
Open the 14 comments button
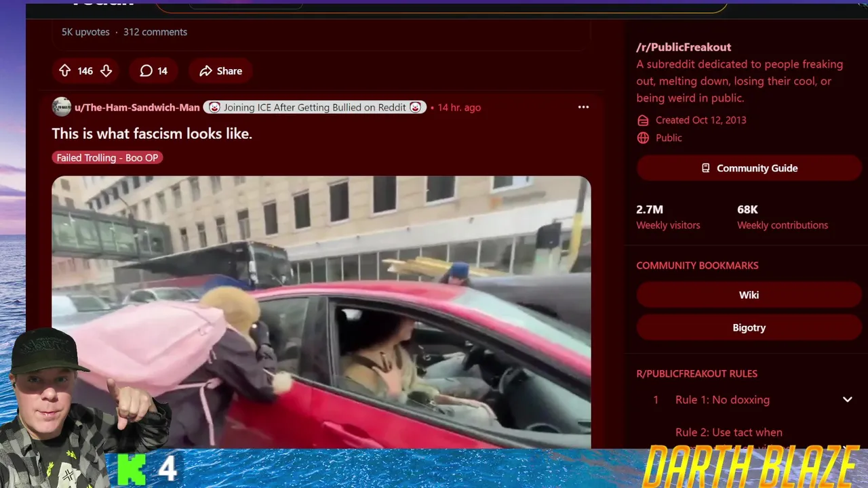154,70
